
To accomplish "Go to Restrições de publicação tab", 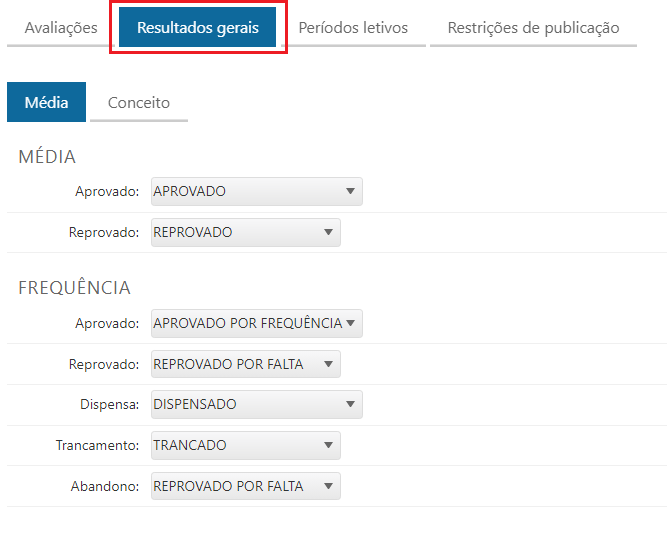I will pos(533,28).
